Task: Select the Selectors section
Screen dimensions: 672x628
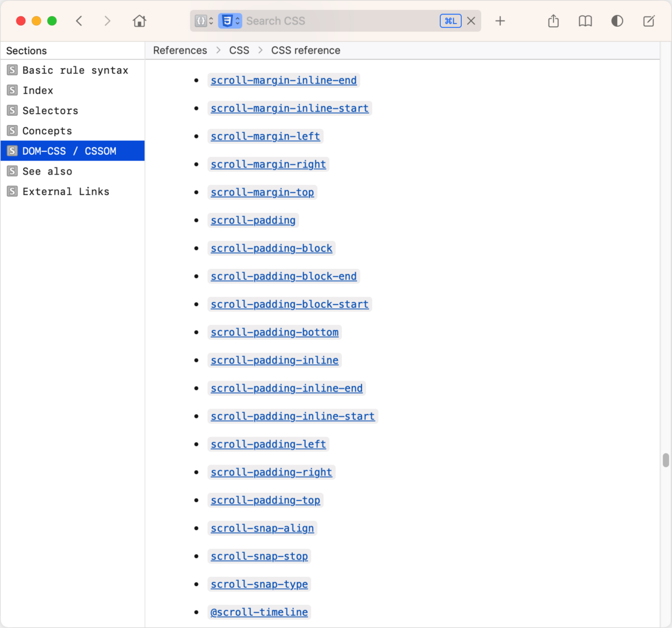Action: [x=72, y=111]
